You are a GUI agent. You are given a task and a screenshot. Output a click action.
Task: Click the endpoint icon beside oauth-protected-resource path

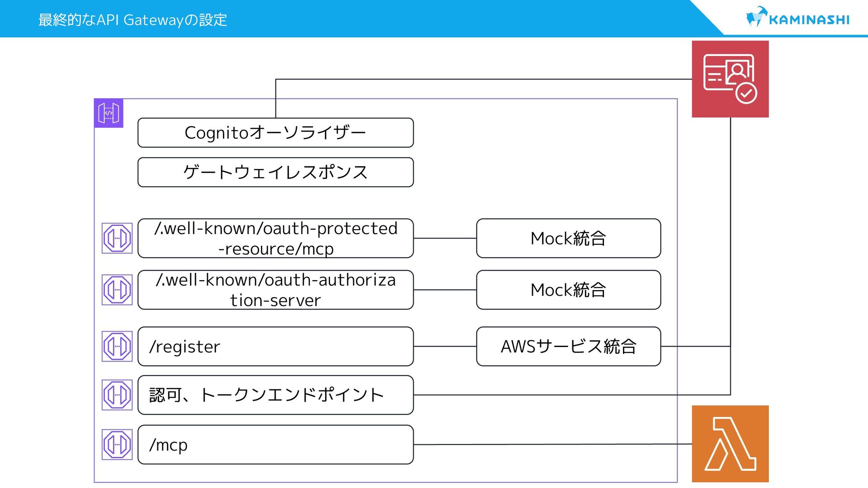click(117, 238)
